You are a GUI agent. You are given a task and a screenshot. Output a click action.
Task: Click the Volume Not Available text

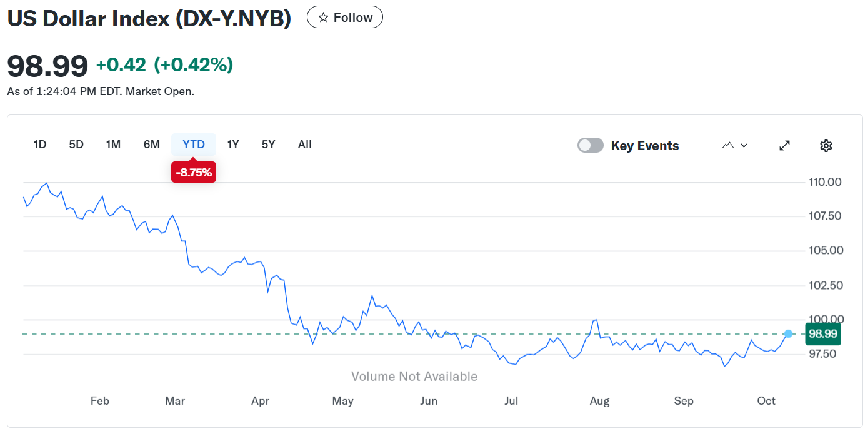pos(414,377)
